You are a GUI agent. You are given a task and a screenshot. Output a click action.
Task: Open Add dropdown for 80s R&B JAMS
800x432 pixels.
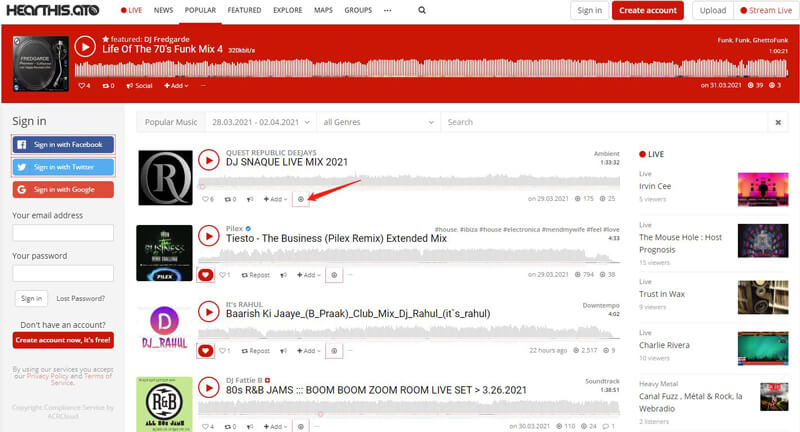click(275, 426)
